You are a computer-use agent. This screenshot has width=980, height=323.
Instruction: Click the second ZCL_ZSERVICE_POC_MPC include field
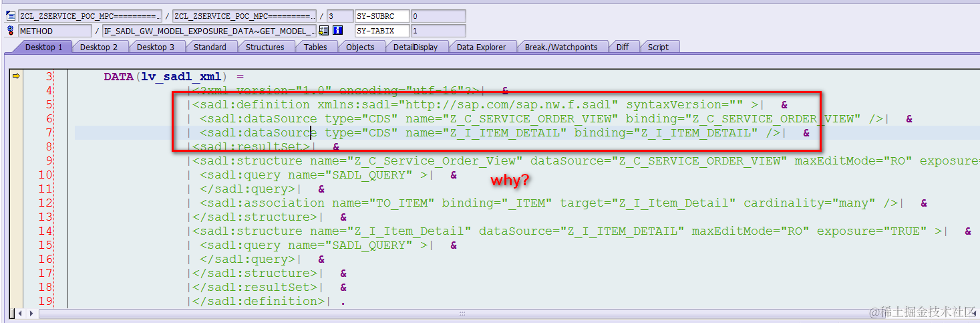point(244,16)
